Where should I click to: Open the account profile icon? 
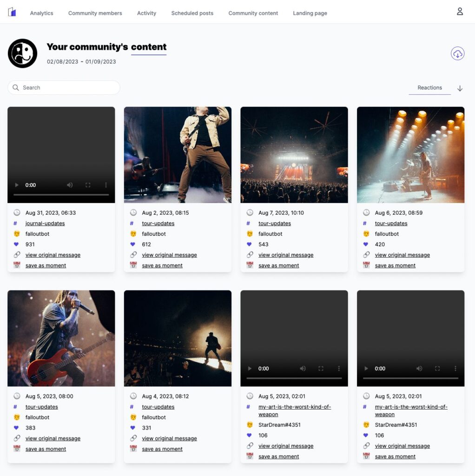coord(460,11)
